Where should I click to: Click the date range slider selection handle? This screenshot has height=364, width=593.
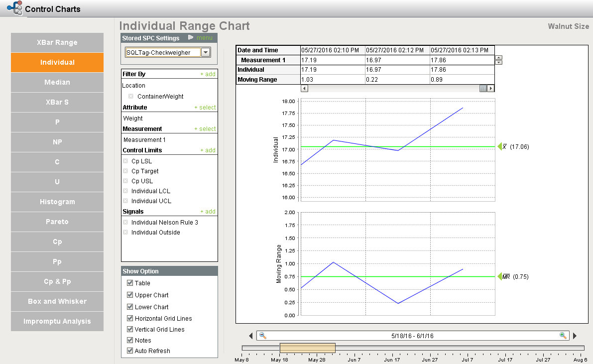click(x=307, y=348)
